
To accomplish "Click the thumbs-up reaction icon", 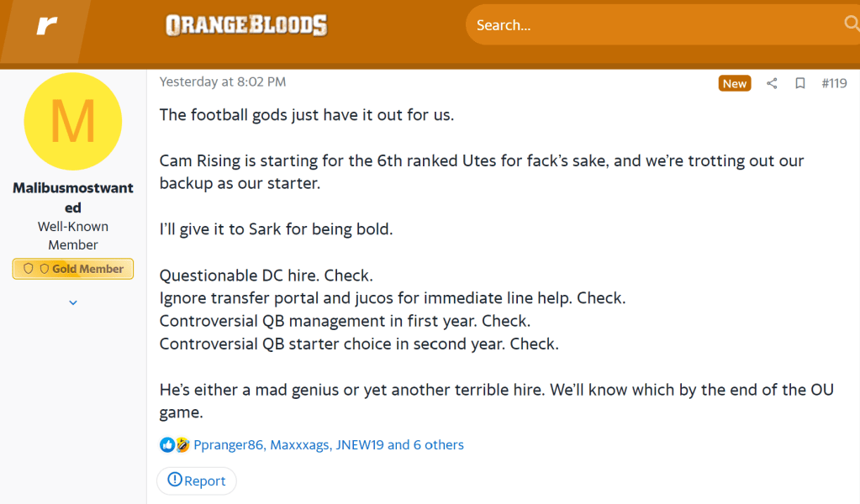I will pos(167,444).
